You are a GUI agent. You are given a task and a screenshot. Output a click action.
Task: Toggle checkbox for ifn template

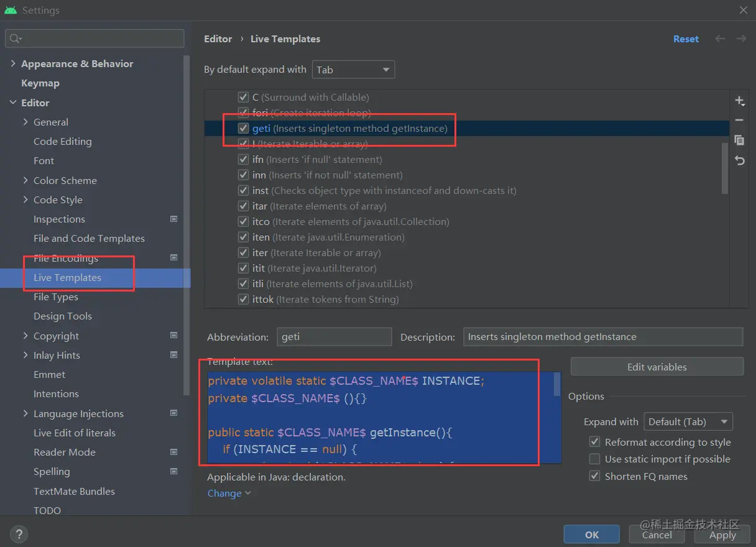tap(244, 159)
